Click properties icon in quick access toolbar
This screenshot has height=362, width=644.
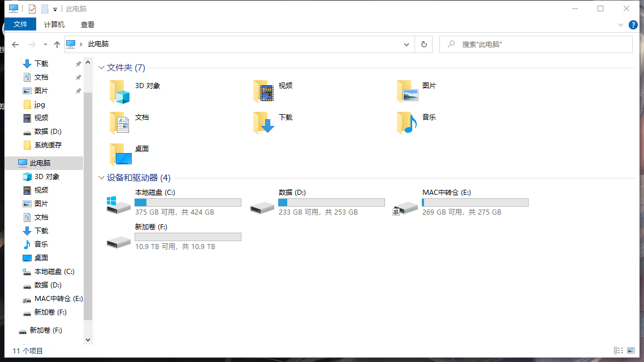click(32, 8)
